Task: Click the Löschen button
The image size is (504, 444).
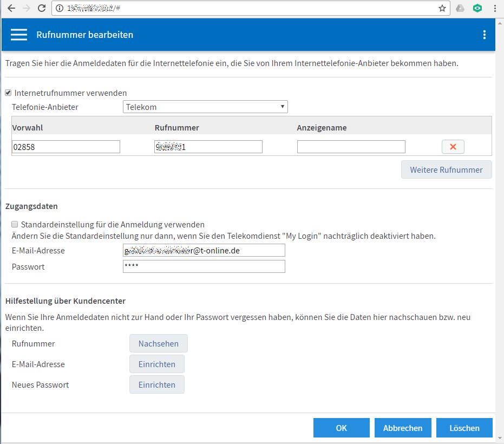Action: [464, 428]
